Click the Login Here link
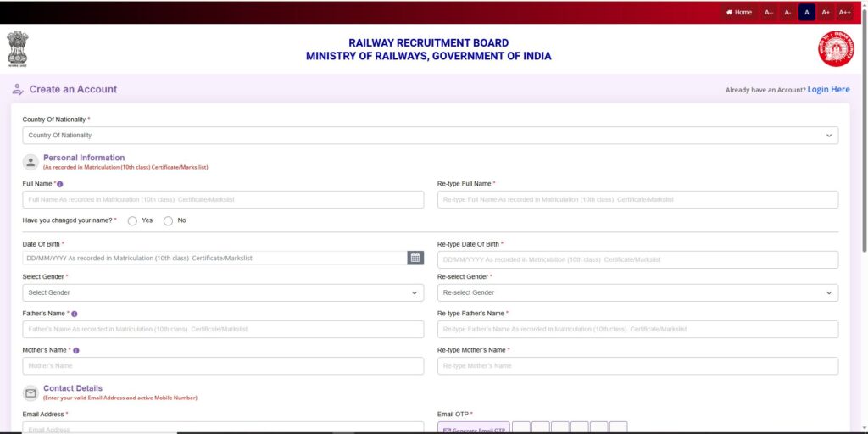The width and height of the screenshot is (868, 434). [828, 89]
